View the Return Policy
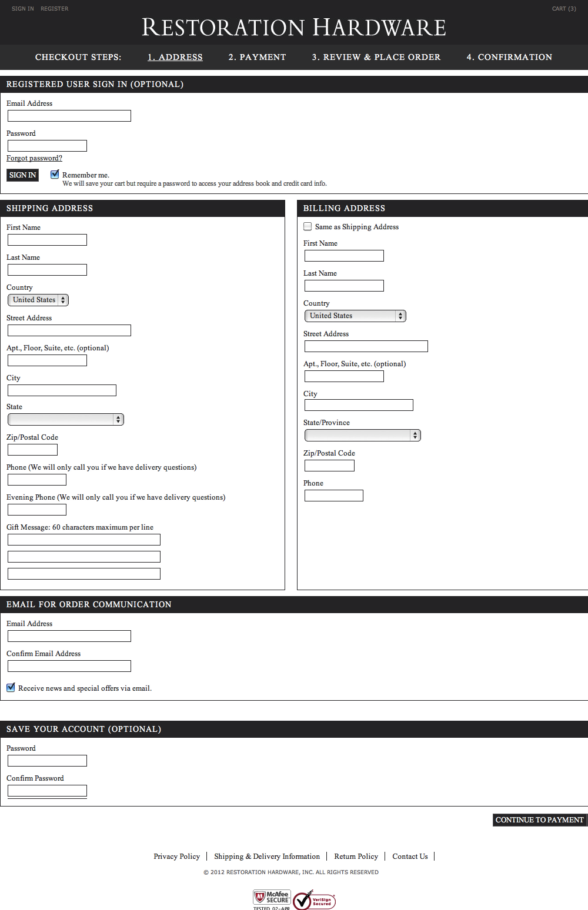588x910 pixels. 356,857
